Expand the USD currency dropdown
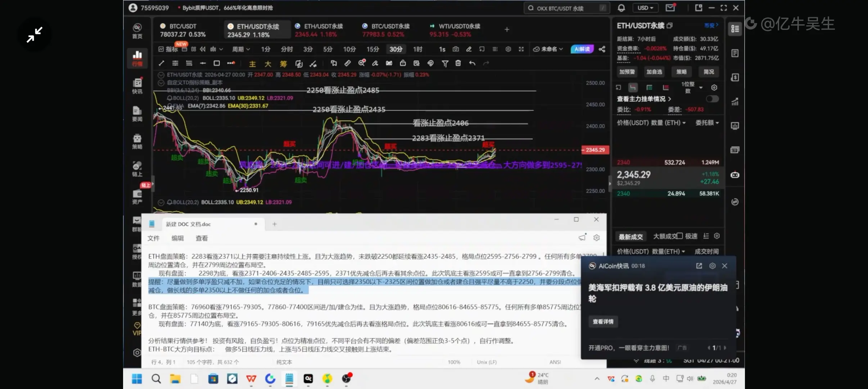 (x=645, y=8)
